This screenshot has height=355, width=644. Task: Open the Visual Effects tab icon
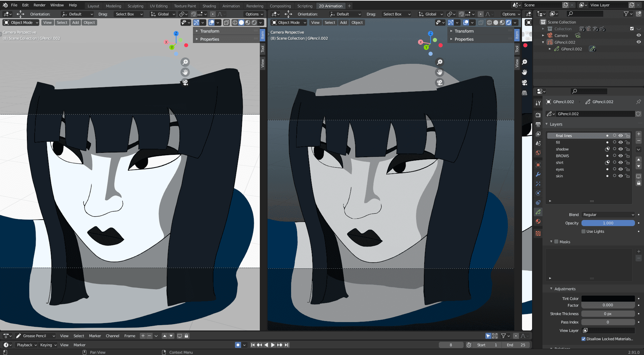(x=538, y=184)
